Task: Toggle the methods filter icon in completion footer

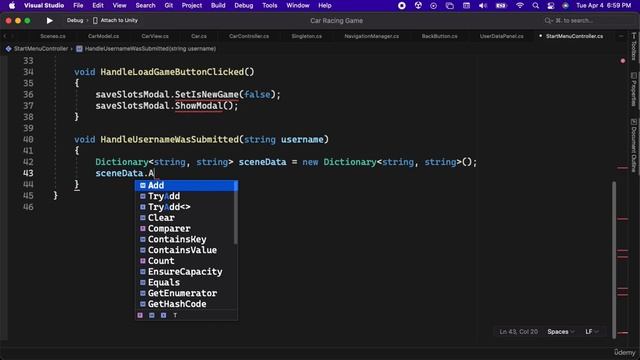Action: [151, 315]
